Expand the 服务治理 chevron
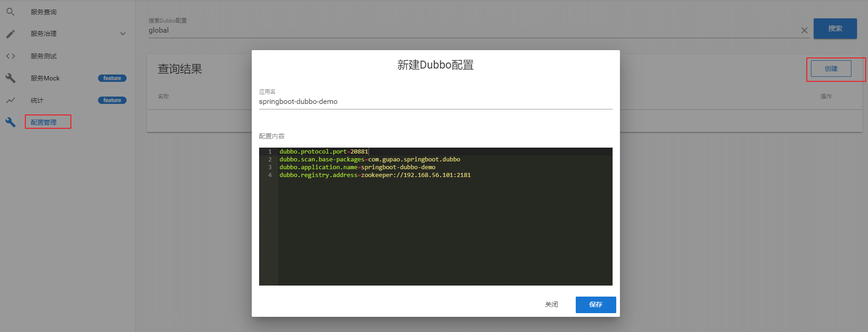Image resolution: width=868 pixels, height=332 pixels. pos(123,34)
